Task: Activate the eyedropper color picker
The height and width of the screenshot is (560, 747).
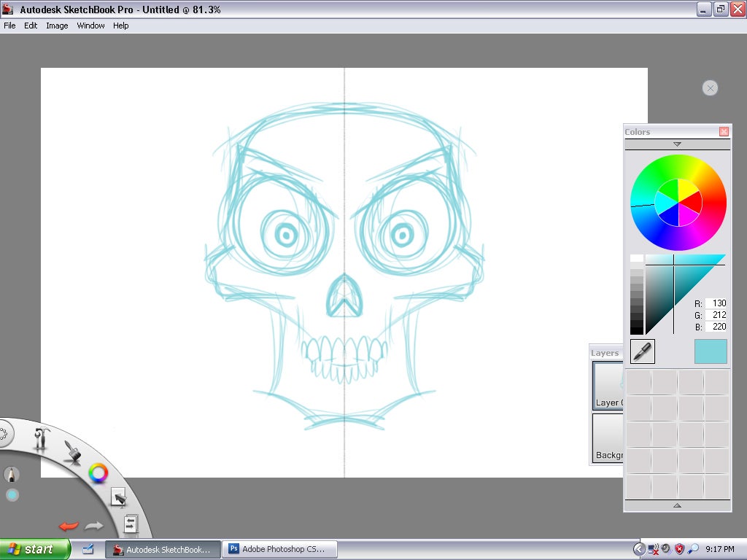Action: [x=643, y=351]
